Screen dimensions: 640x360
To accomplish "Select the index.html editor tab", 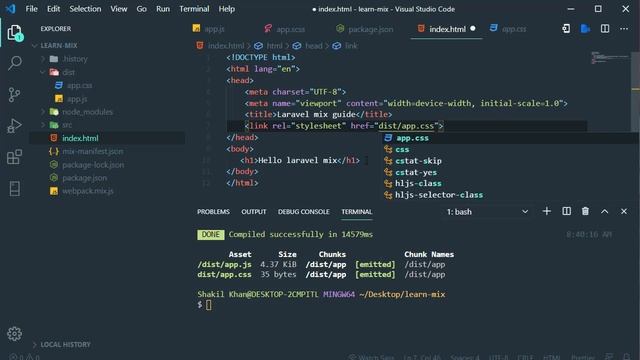I will click(447, 29).
